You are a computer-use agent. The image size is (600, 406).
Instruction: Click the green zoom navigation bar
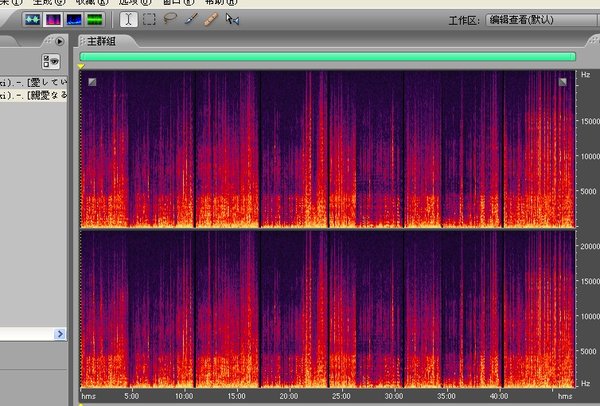328,57
